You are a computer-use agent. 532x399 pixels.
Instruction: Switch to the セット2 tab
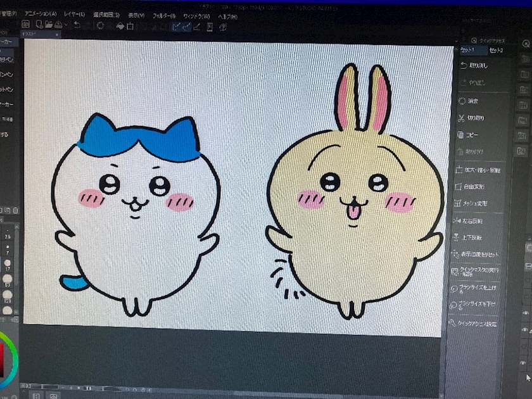pos(496,51)
